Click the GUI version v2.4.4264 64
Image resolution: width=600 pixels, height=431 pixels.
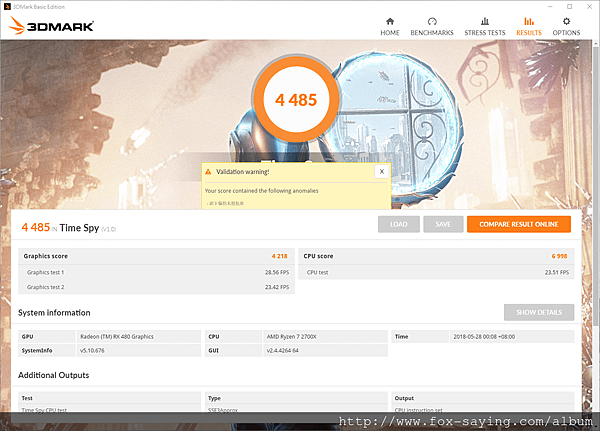282,350
